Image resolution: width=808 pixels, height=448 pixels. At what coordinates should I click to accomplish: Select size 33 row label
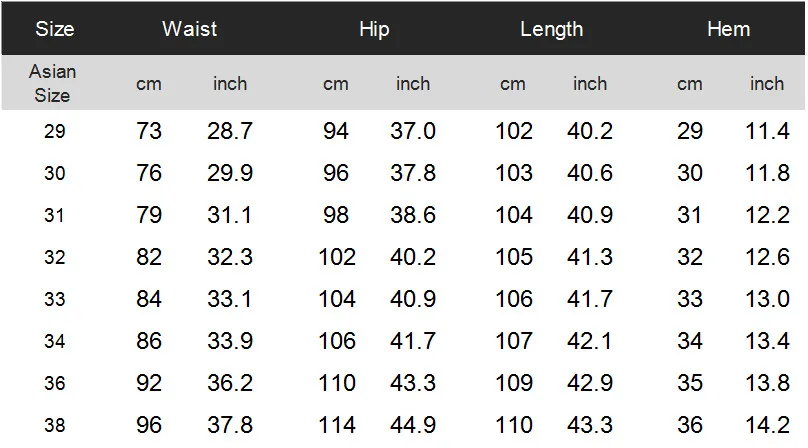54,299
